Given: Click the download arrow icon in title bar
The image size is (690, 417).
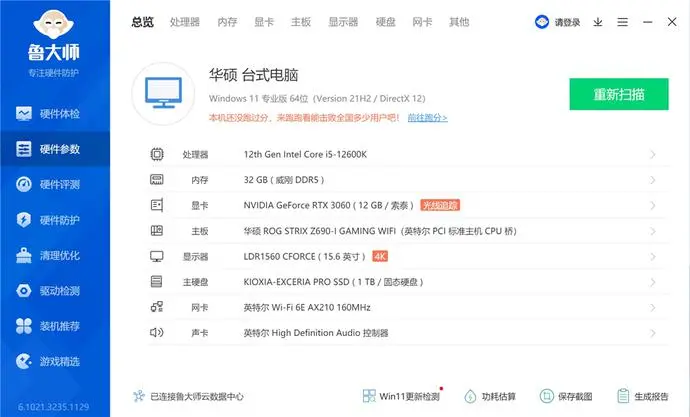Looking at the screenshot, I should [x=598, y=22].
